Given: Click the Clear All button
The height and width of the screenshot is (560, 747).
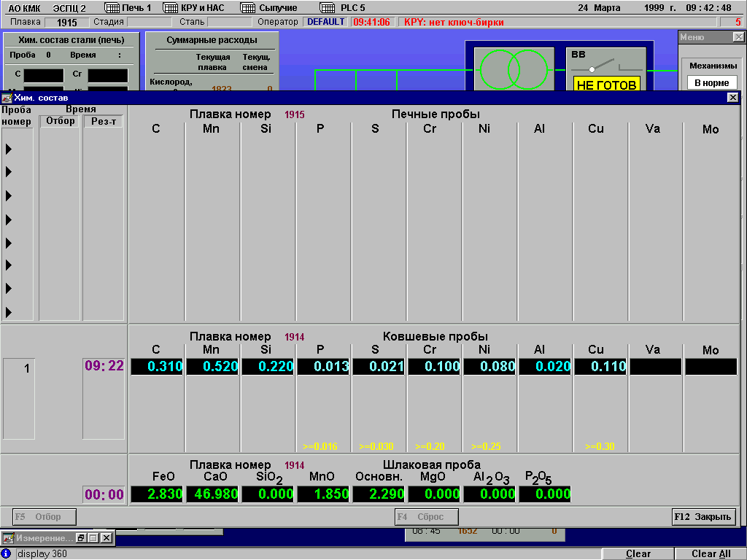Looking at the screenshot, I should tap(711, 554).
